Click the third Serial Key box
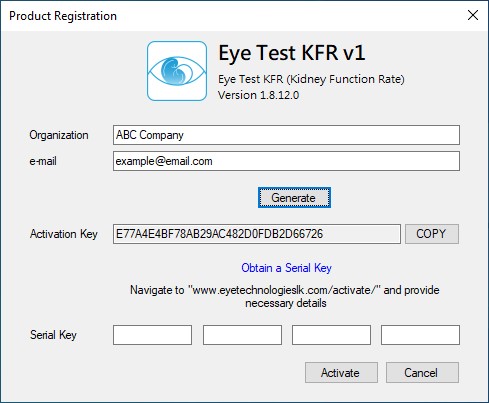Screen dimensions: 489x403 [x=331, y=335]
